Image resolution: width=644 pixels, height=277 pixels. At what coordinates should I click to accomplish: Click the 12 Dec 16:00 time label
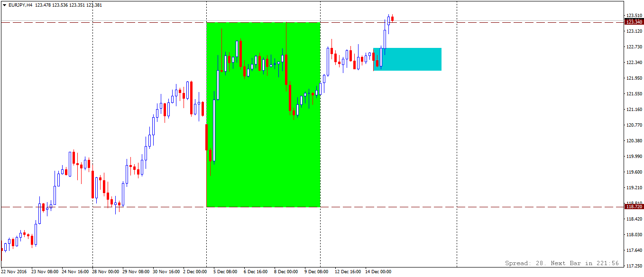[348, 272]
